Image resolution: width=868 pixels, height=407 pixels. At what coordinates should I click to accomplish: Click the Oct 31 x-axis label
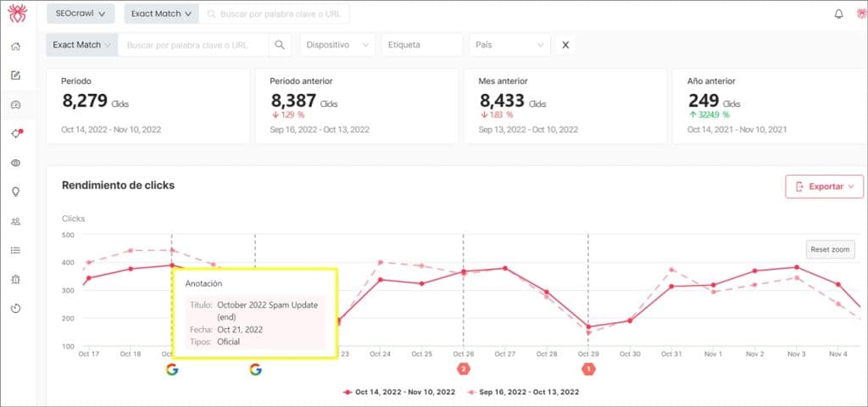(x=671, y=354)
